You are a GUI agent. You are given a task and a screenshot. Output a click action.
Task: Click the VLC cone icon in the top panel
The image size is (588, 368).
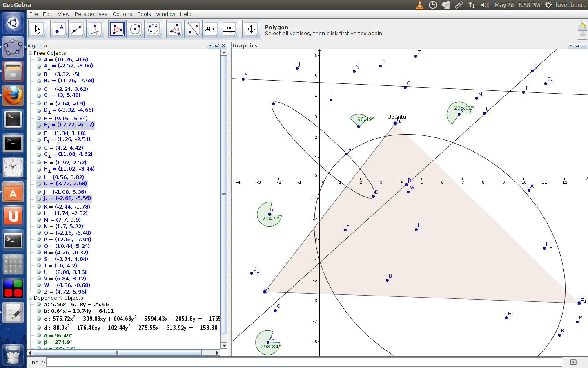point(420,5)
